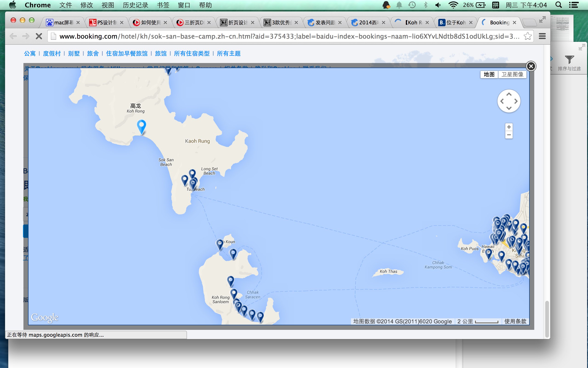Switch map to 卫星图像 satellite view
This screenshot has height=368, width=588.
(512, 75)
